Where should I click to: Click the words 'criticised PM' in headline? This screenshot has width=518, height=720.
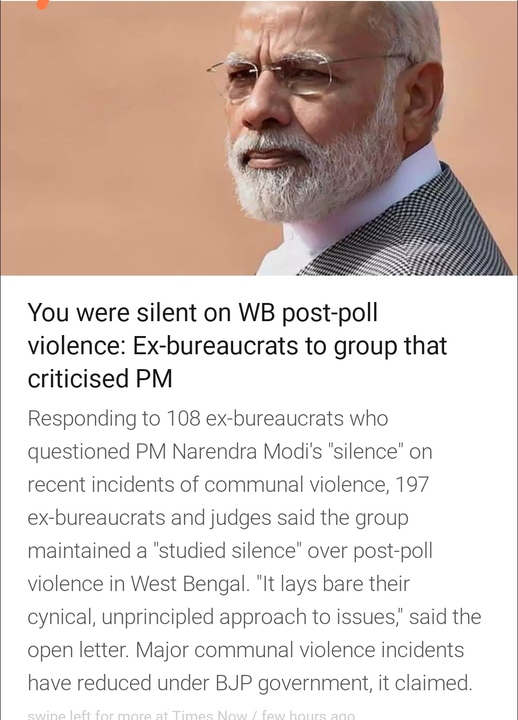pyautogui.click(x=100, y=379)
